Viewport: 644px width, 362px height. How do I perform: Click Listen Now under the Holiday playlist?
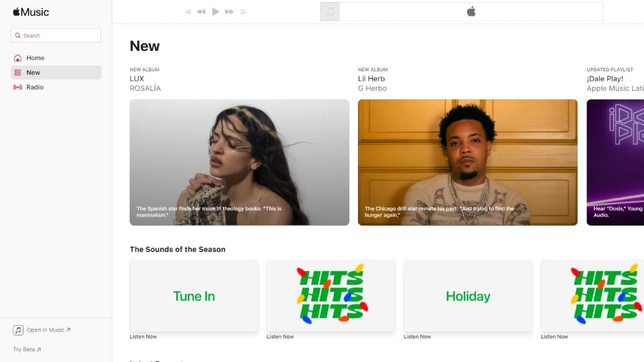417,336
